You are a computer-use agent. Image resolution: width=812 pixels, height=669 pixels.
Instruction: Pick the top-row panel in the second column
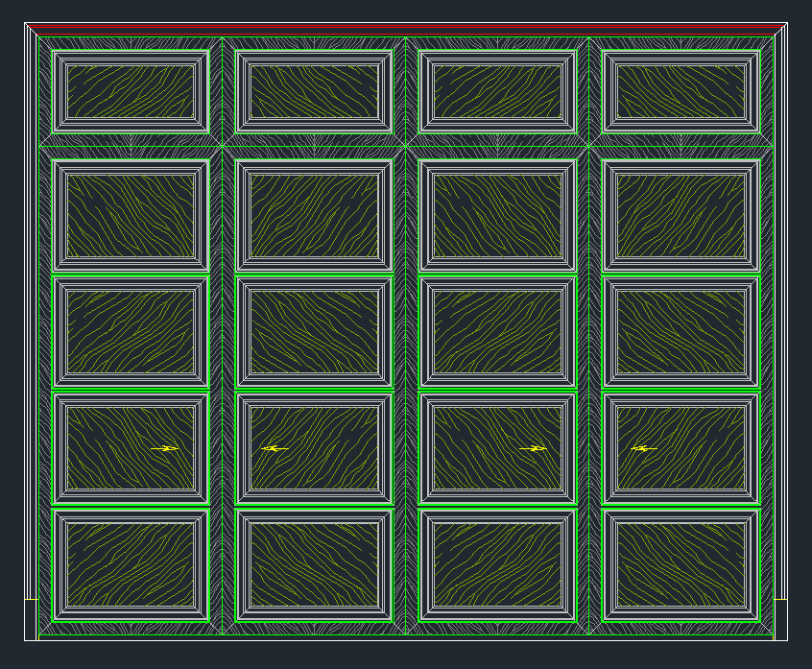315,91
